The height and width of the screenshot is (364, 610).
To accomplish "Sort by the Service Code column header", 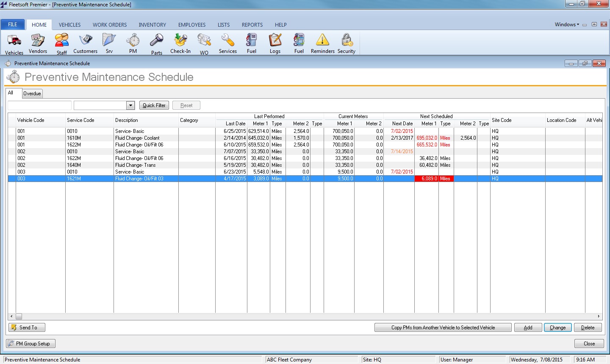I will [90, 120].
